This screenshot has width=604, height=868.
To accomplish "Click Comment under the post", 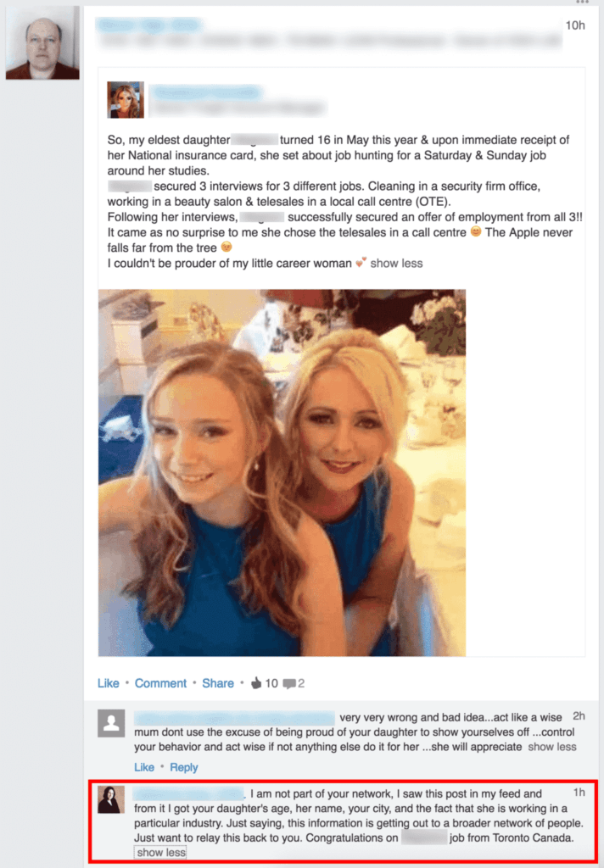I will 160,683.
